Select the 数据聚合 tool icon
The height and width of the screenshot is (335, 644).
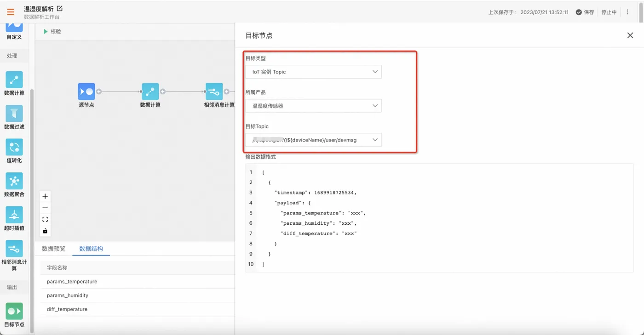(14, 181)
